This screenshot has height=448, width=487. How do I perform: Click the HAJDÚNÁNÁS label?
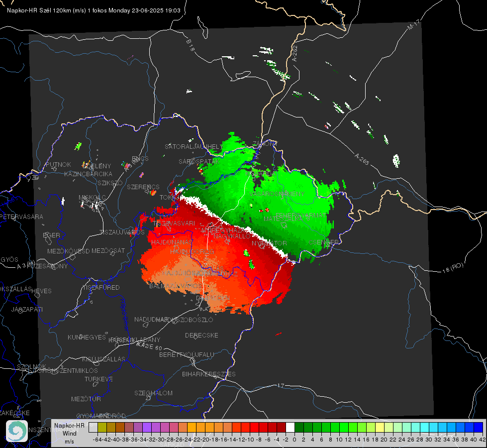tap(172, 242)
